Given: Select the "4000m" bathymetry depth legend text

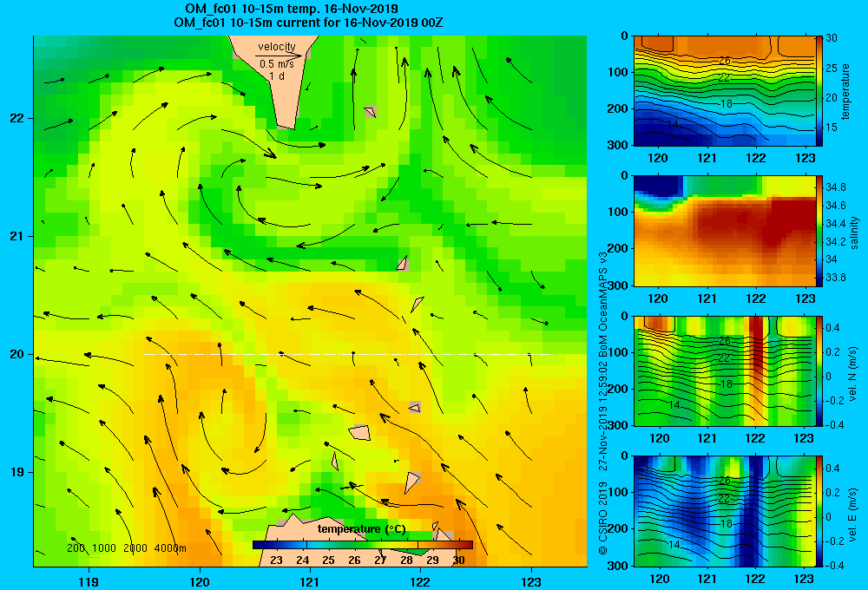Looking at the screenshot, I should click(x=170, y=548).
